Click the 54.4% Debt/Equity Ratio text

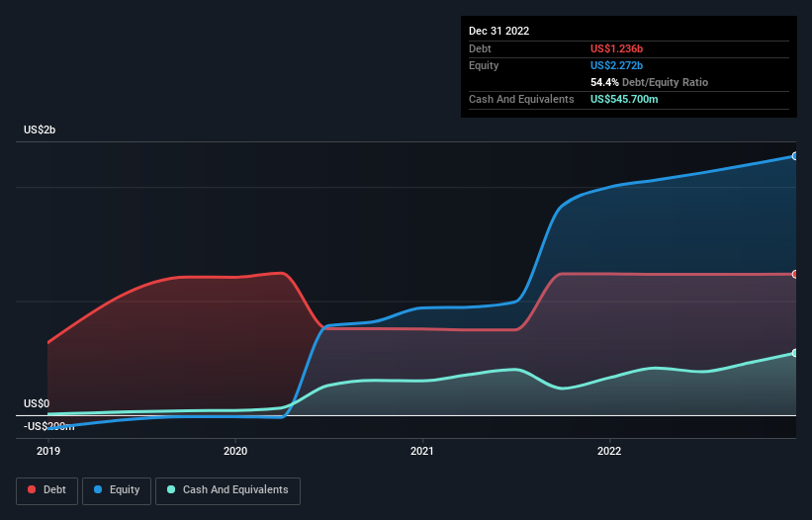pos(649,82)
